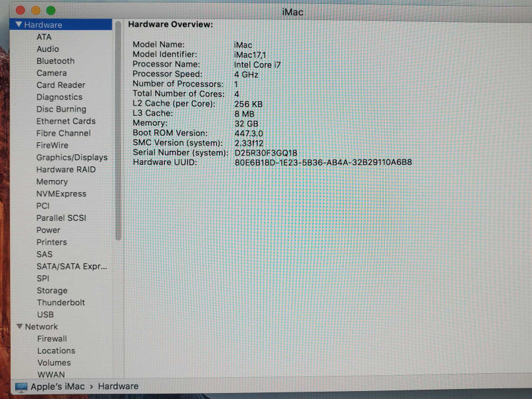The width and height of the screenshot is (532, 399).
Task: Click the Hardware UUID value
Action: (x=323, y=162)
